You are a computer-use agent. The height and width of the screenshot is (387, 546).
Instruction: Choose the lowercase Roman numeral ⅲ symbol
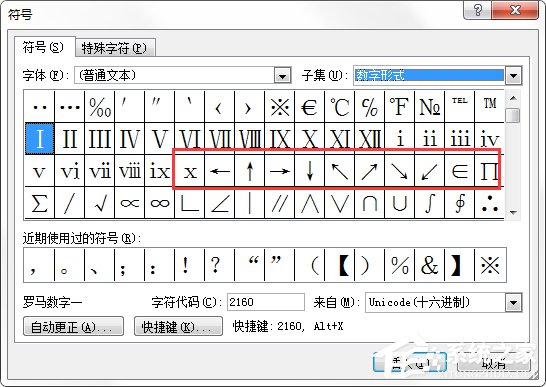(x=460, y=138)
